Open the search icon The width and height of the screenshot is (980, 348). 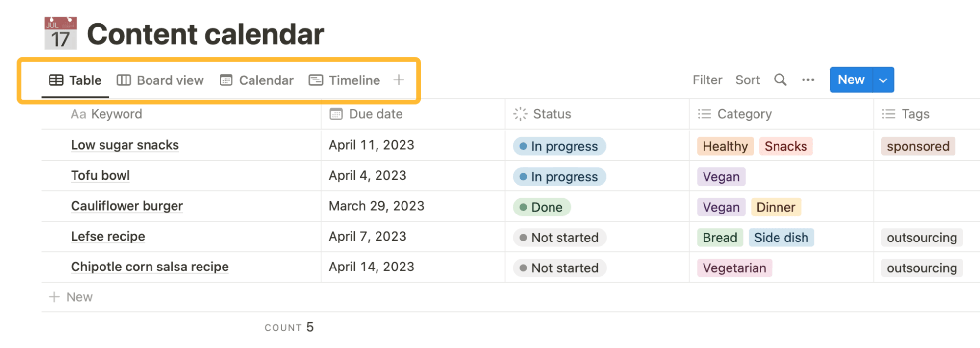click(x=780, y=80)
